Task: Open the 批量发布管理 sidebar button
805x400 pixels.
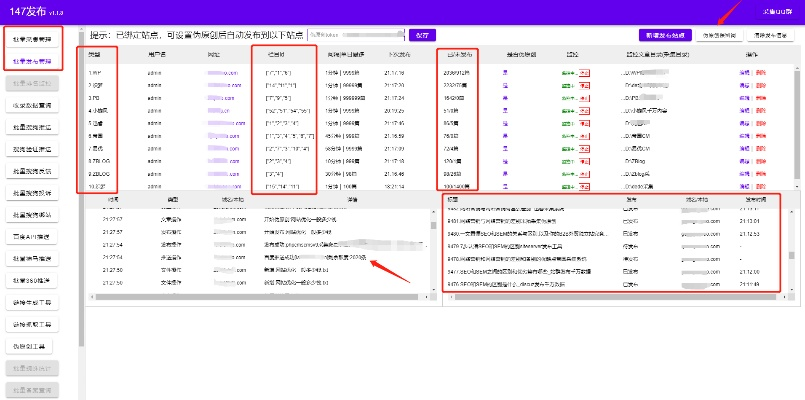Action: (32, 61)
